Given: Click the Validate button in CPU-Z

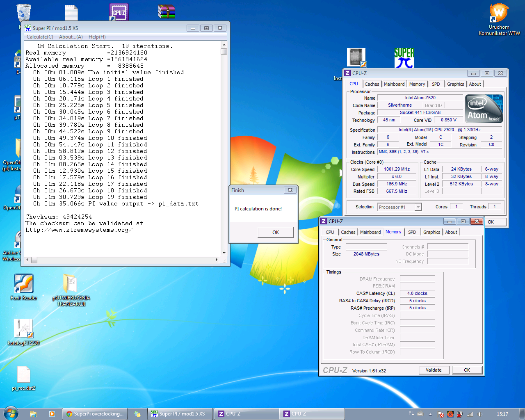Looking at the screenshot, I should coord(434,370).
